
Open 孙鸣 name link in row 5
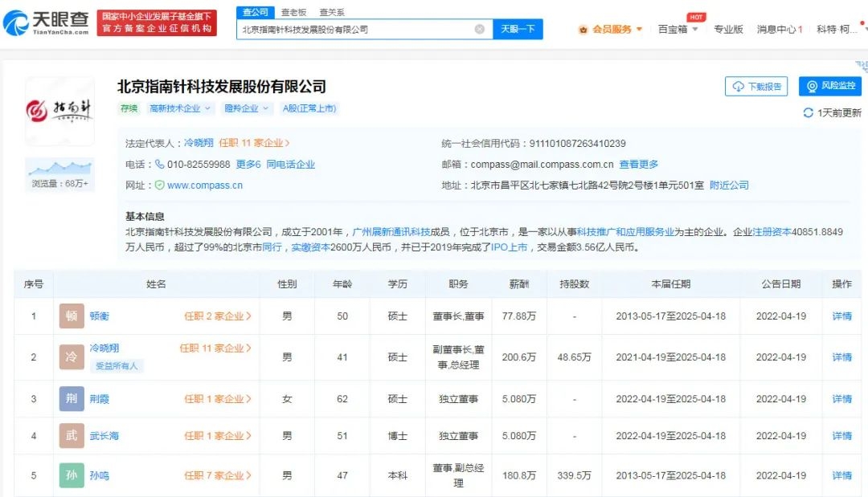[x=100, y=475]
